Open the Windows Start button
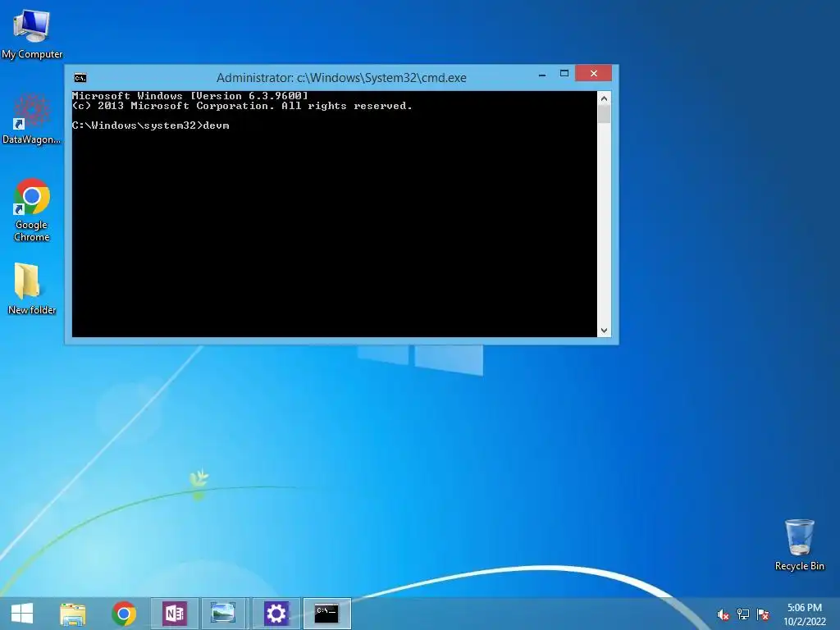The height and width of the screenshot is (630, 840). (x=22, y=614)
